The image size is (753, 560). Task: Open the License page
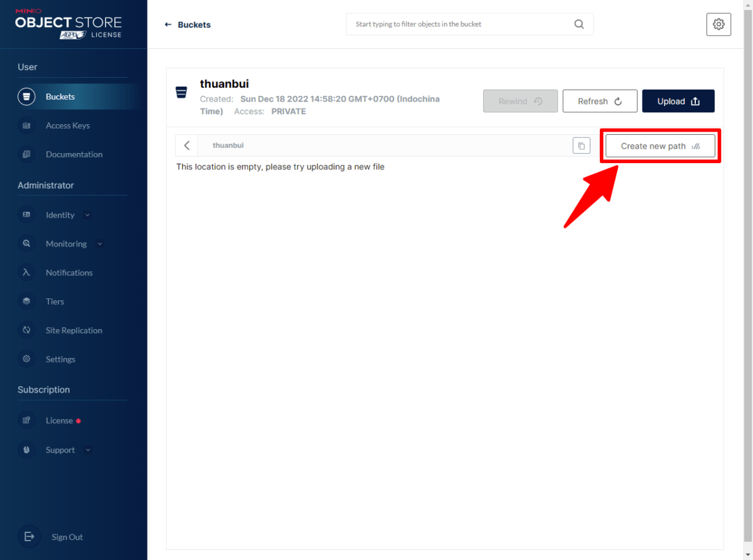coord(59,421)
